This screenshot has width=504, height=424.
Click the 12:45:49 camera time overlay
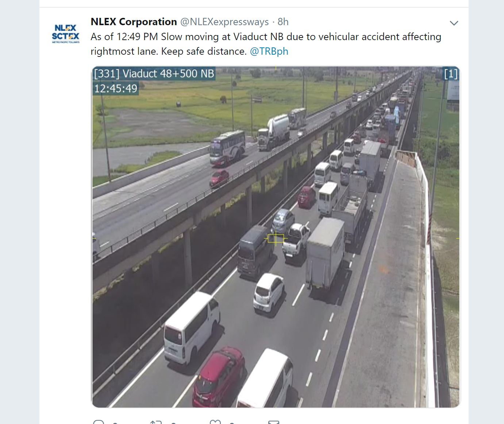coord(116,89)
